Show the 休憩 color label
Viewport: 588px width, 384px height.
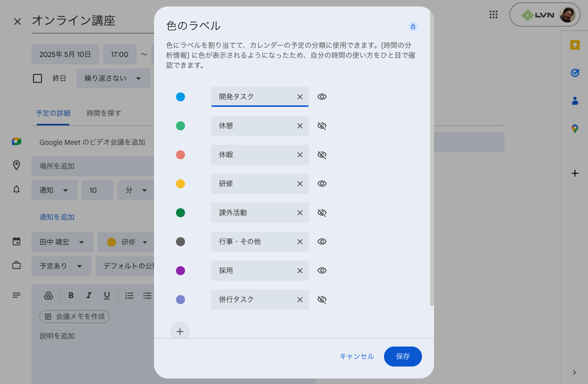(322, 126)
